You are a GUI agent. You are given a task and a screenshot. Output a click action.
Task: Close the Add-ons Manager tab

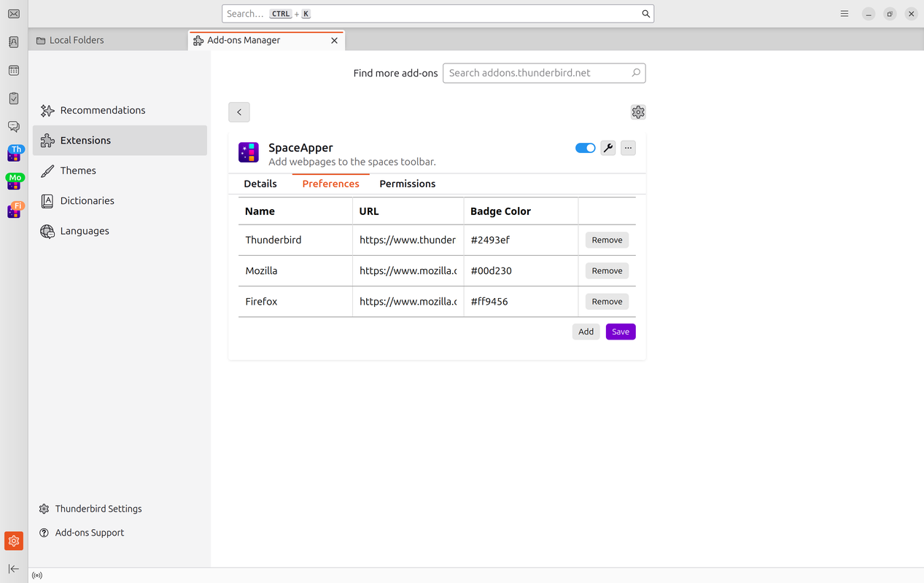334,41
